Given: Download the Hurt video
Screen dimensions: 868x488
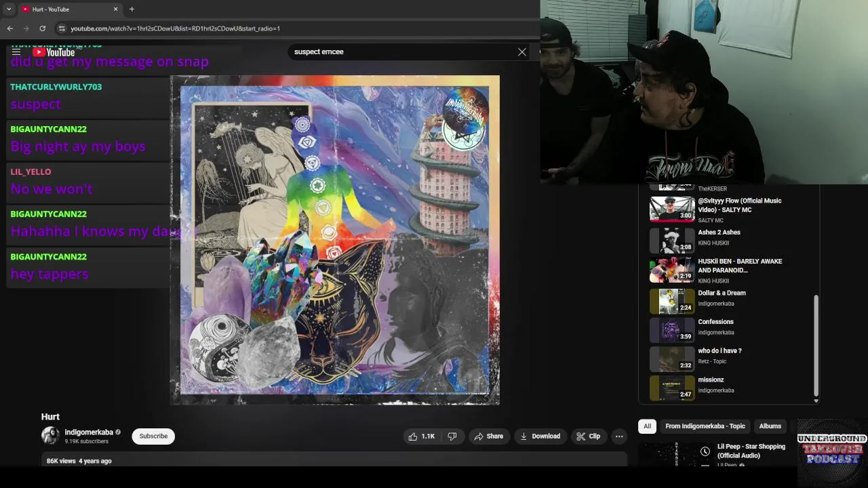Looking at the screenshot, I should [x=540, y=436].
